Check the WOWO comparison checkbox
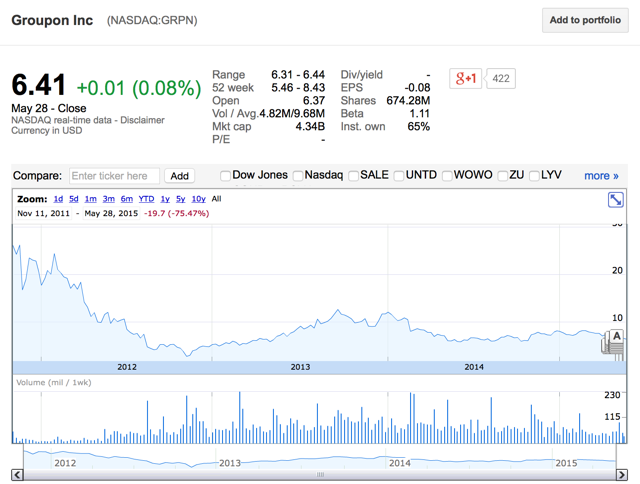640x484 pixels. pos(447,176)
